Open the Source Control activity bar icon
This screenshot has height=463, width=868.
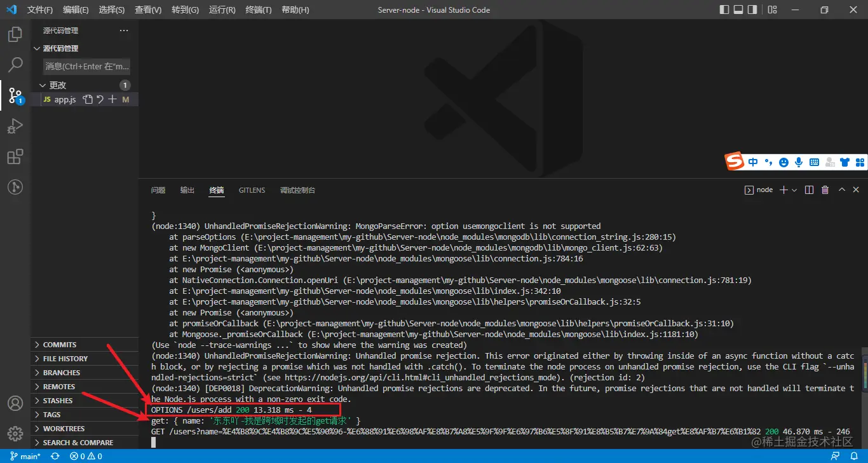(15, 95)
